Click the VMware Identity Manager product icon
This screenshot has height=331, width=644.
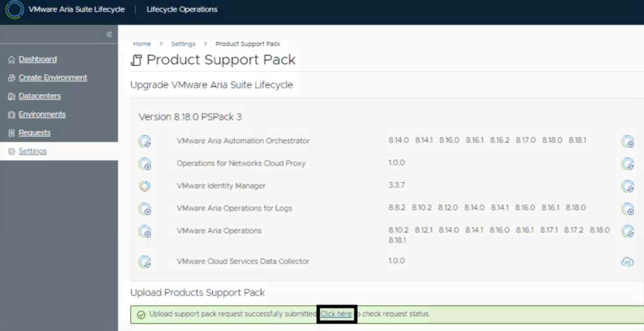[x=145, y=186]
